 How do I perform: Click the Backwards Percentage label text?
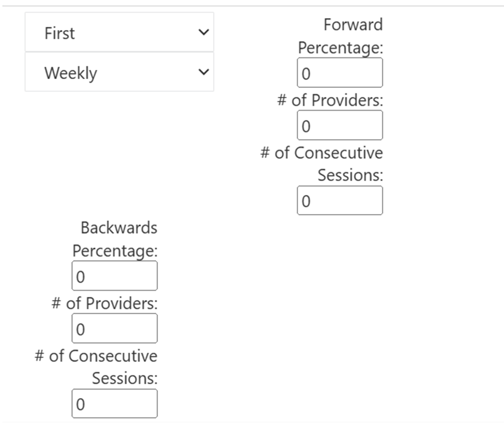tap(115, 239)
